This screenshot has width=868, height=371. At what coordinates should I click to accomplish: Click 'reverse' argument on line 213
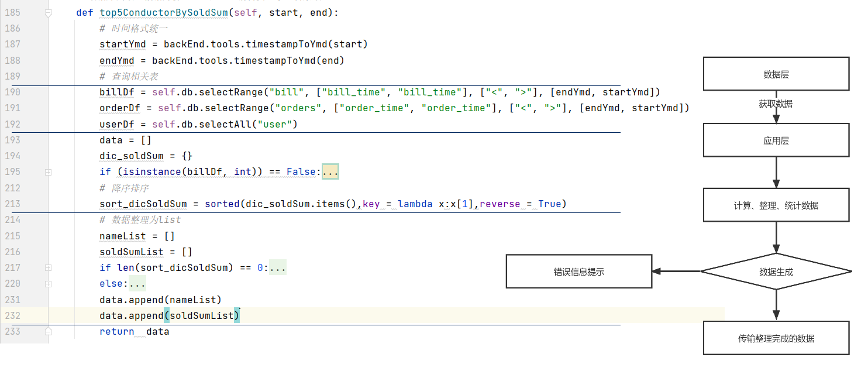click(500, 204)
